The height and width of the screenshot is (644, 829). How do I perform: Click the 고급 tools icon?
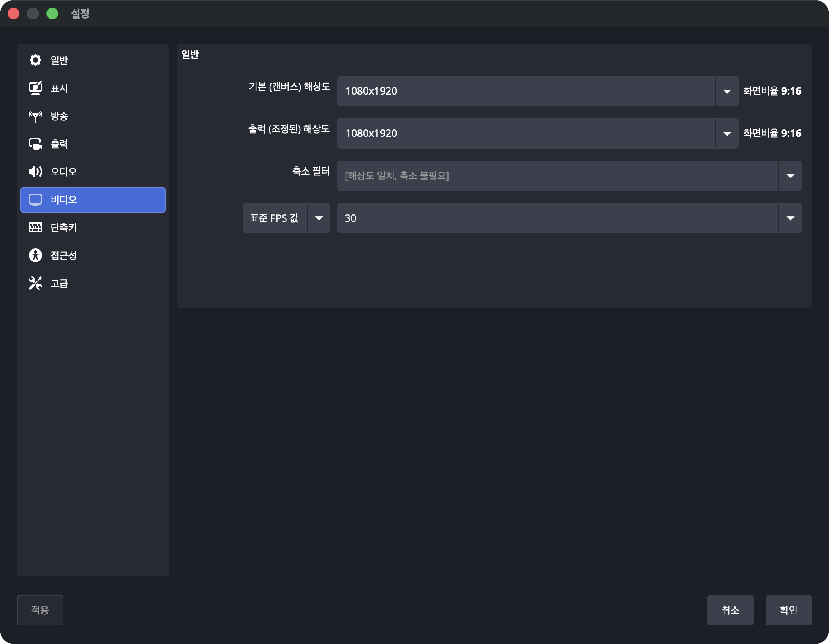click(x=35, y=283)
